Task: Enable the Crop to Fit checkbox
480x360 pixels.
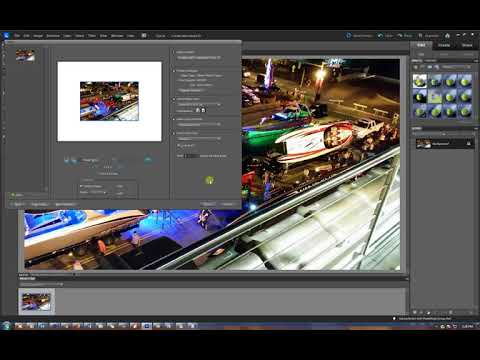Action: (x=179, y=146)
